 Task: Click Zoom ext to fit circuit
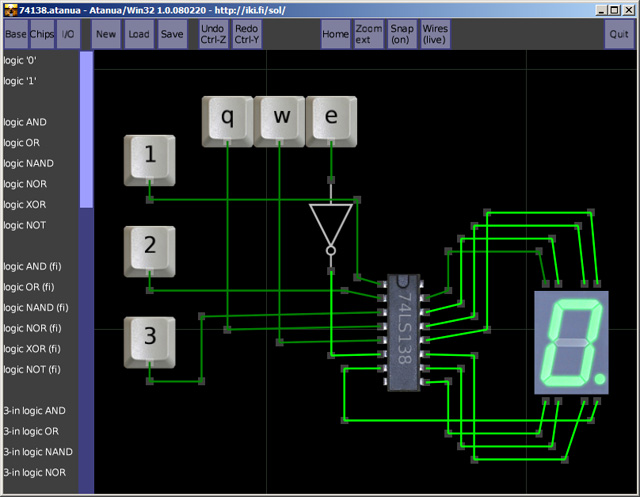[369, 34]
